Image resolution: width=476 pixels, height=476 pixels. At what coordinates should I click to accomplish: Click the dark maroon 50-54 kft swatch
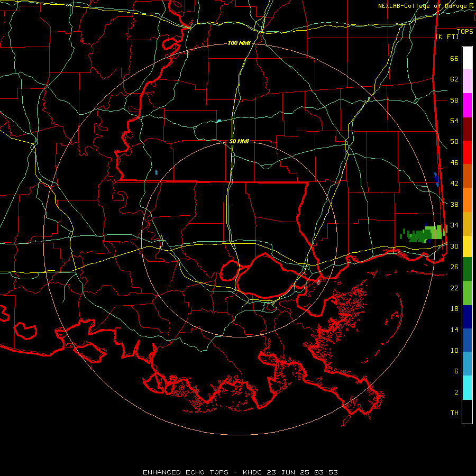(467, 129)
